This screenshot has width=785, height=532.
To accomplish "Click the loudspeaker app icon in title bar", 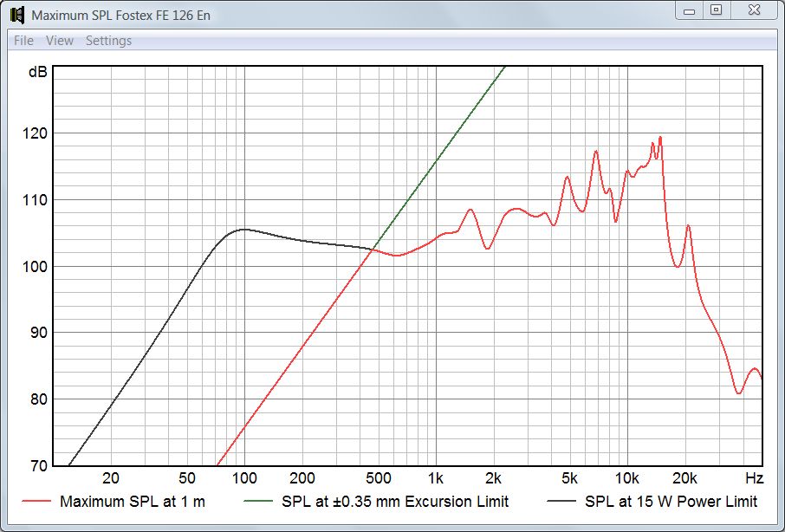I will (17, 15).
